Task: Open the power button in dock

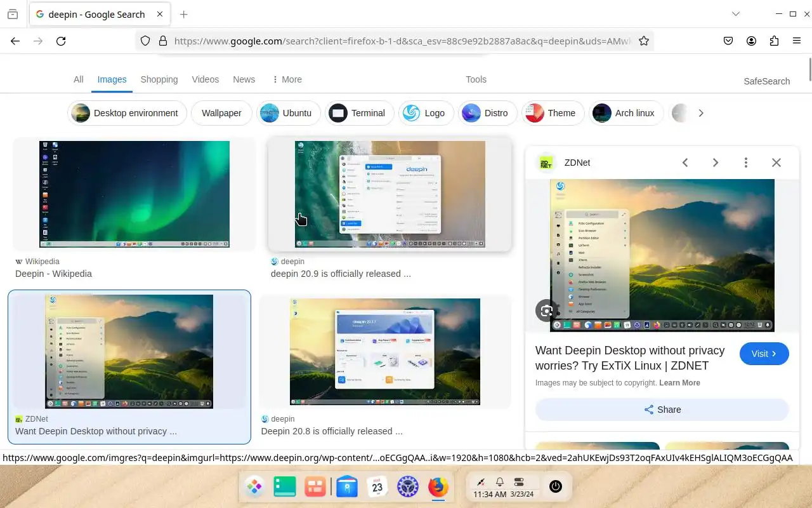Action: (x=556, y=486)
